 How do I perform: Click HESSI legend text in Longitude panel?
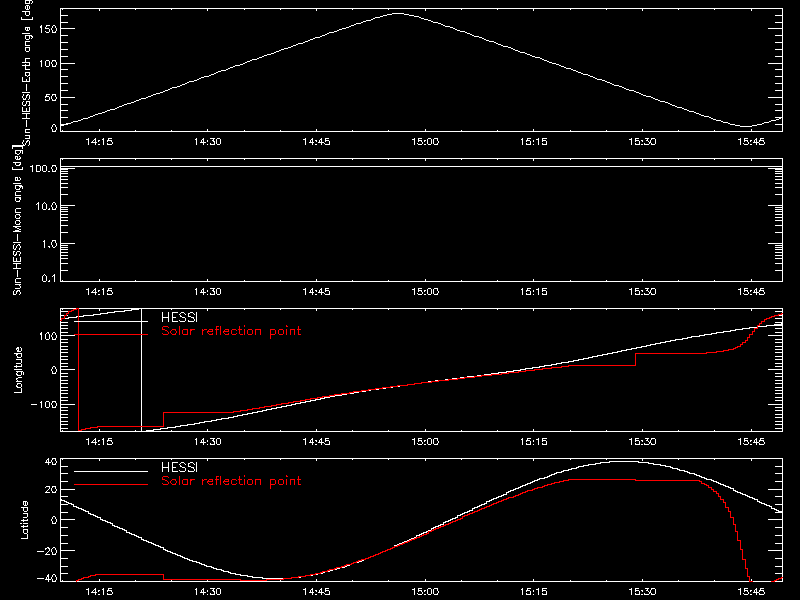click(x=179, y=317)
